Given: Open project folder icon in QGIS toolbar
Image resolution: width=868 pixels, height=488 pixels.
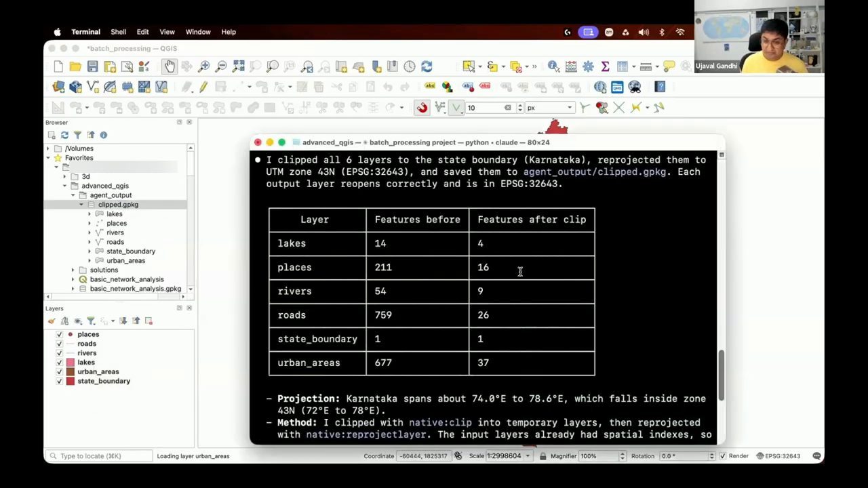Looking at the screenshot, I should (75, 66).
